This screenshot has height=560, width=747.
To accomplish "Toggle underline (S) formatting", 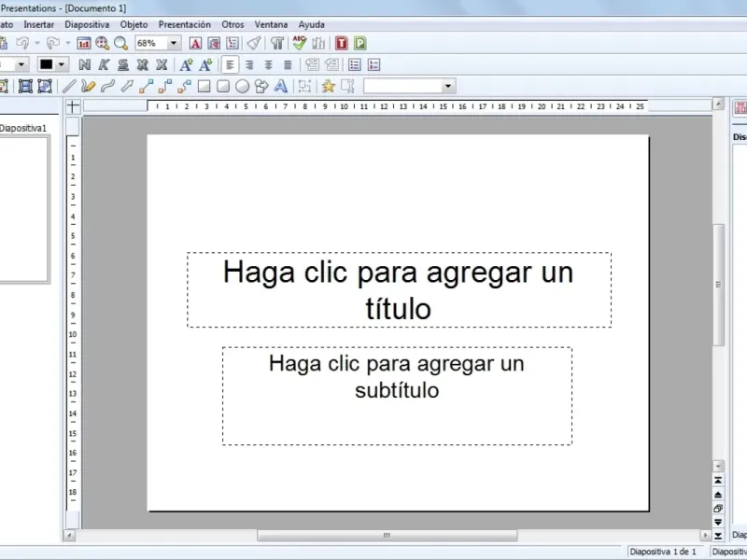I will [123, 64].
